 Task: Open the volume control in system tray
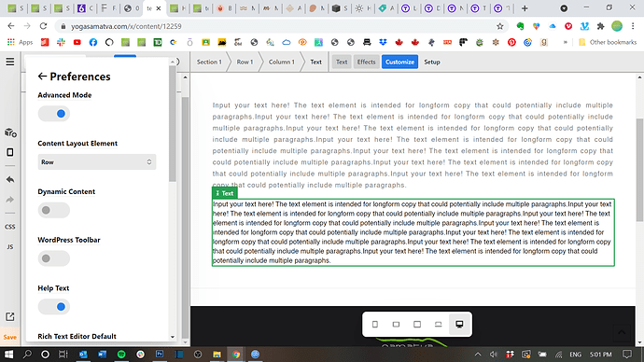point(494,355)
